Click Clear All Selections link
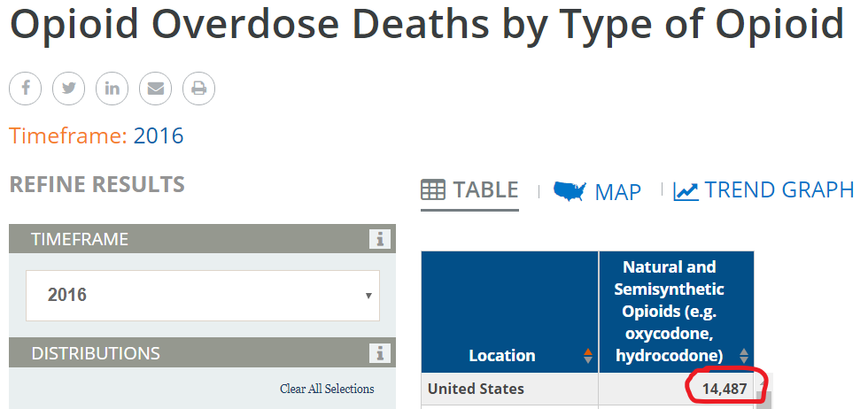Image resolution: width=868 pixels, height=409 pixels. tap(327, 389)
